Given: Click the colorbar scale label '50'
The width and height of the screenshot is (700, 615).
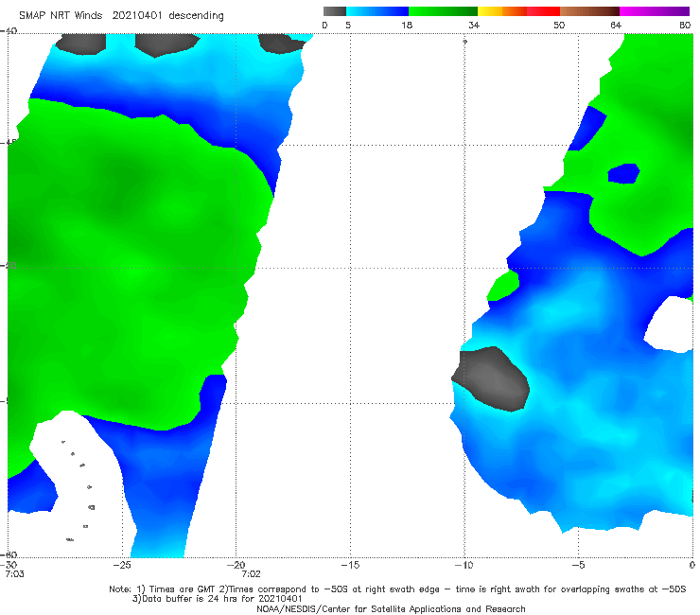Looking at the screenshot, I should 559,26.
